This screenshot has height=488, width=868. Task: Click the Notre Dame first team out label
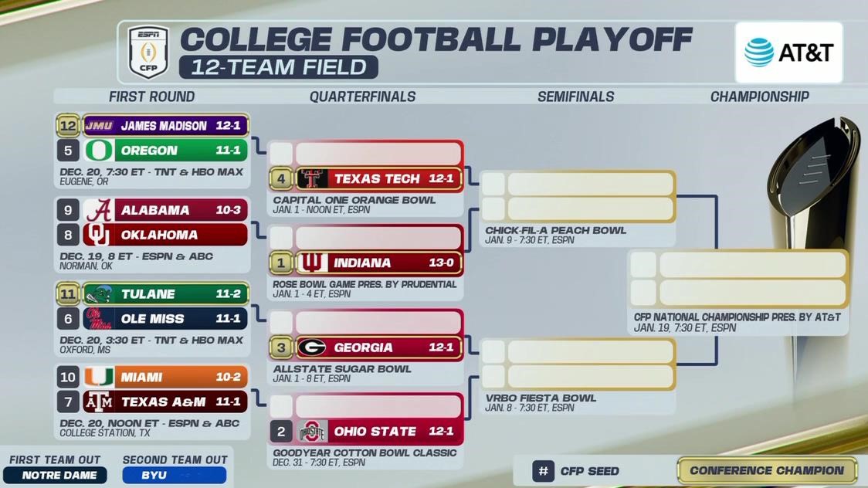pos(55,475)
